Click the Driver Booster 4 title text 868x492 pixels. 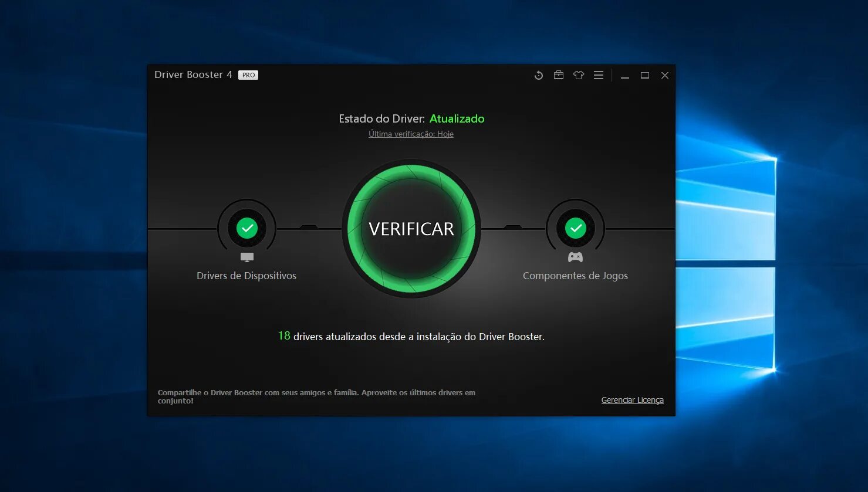193,74
